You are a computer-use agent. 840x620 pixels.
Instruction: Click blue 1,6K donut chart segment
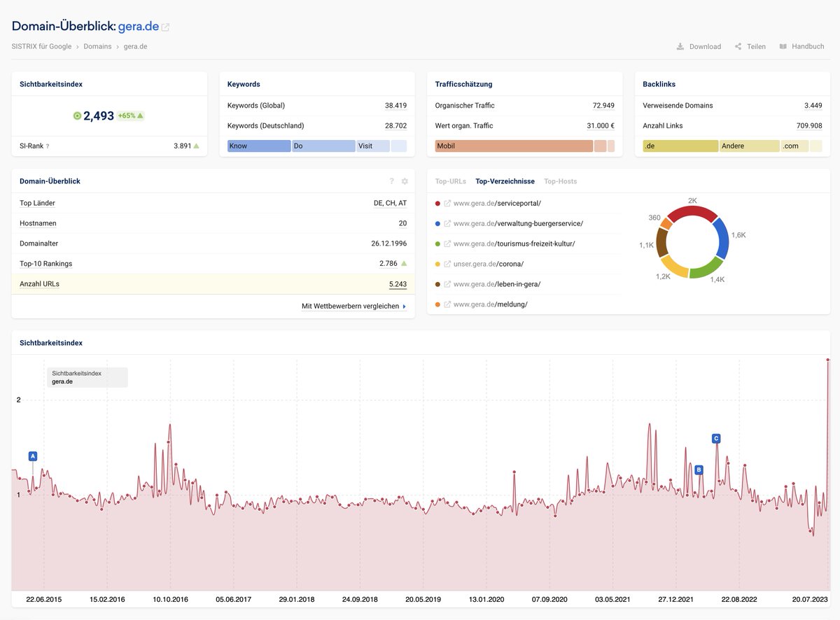(x=720, y=238)
